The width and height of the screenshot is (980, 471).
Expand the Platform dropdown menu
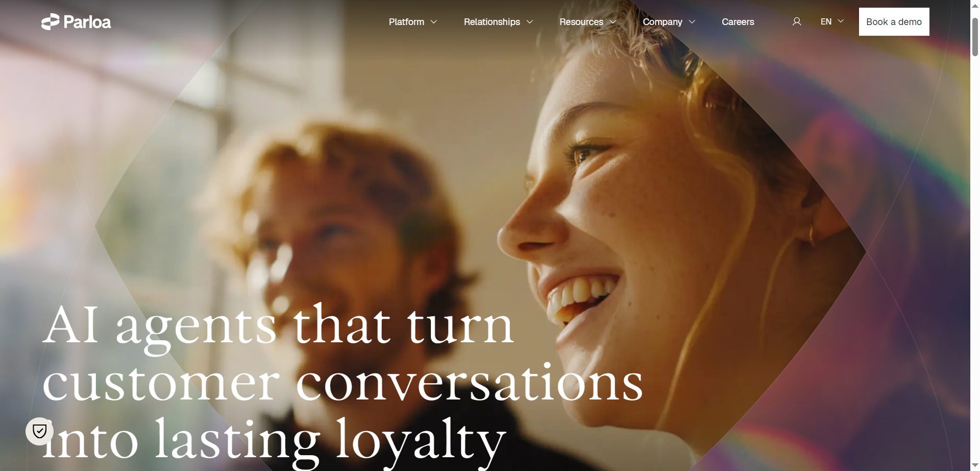coord(413,22)
